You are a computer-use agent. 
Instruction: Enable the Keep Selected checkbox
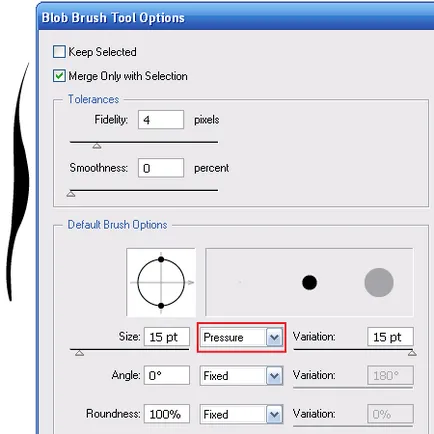[x=59, y=52]
